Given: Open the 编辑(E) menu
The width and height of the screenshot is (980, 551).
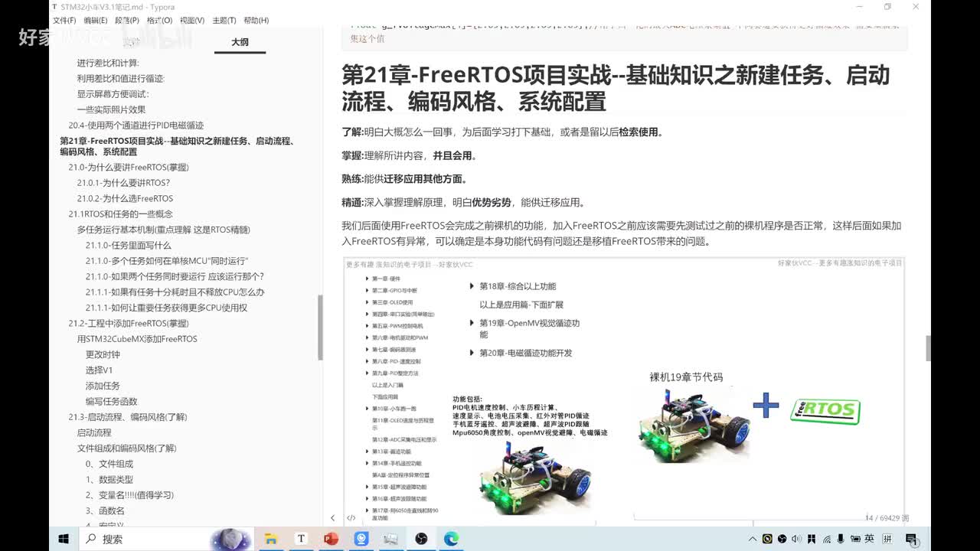Looking at the screenshot, I should tap(96, 21).
